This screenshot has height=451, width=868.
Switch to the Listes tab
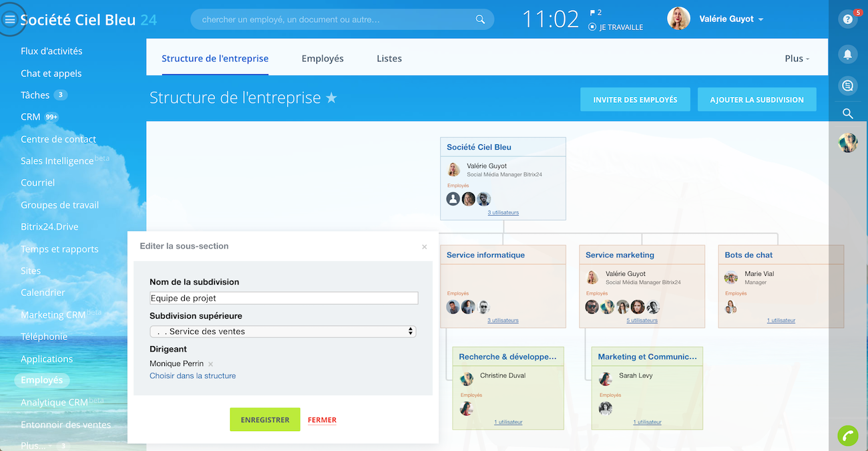389,59
